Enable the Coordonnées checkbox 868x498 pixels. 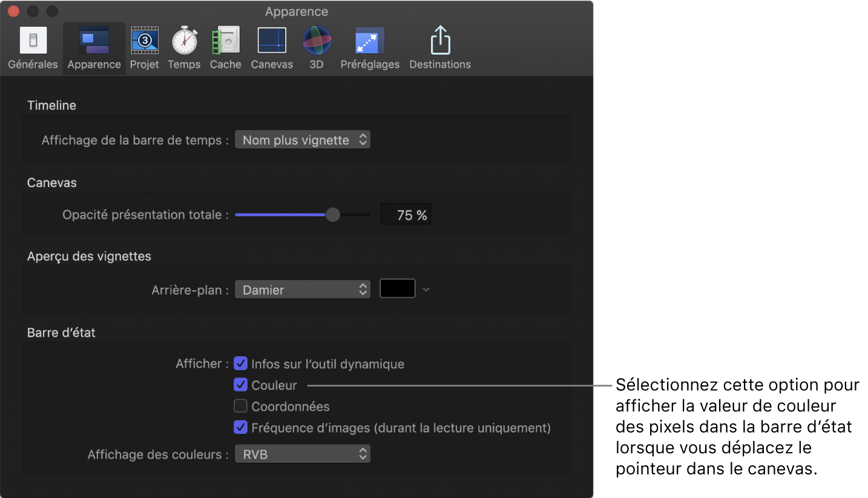click(x=241, y=406)
